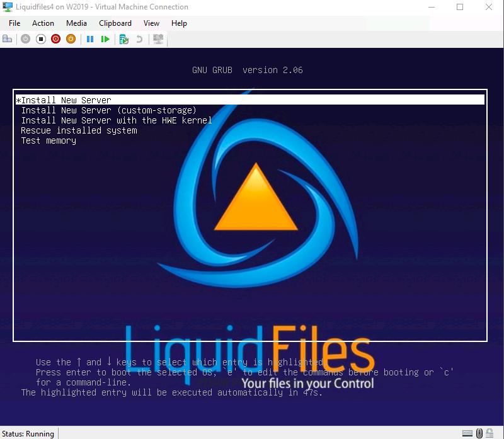Open the Clipboard menu
The height and width of the screenshot is (439, 504).
click(115, 23)
